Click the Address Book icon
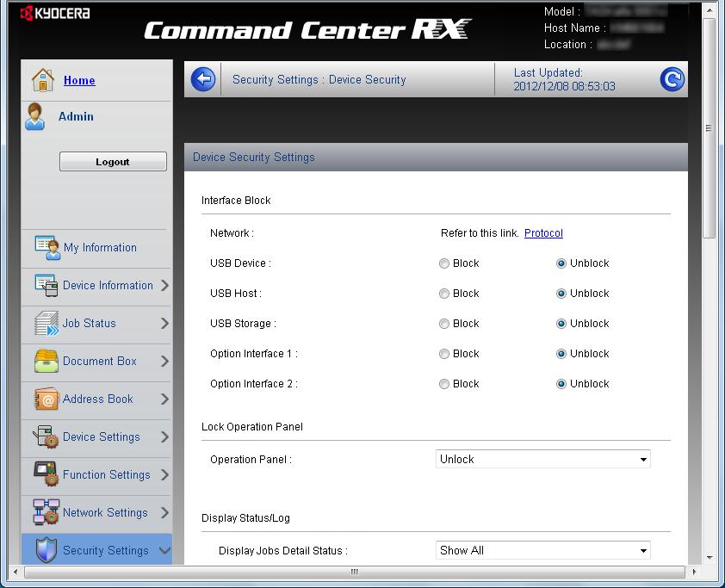Image resolution: width=725 pixels, height=588 pixels. click(x=46, y=399)
